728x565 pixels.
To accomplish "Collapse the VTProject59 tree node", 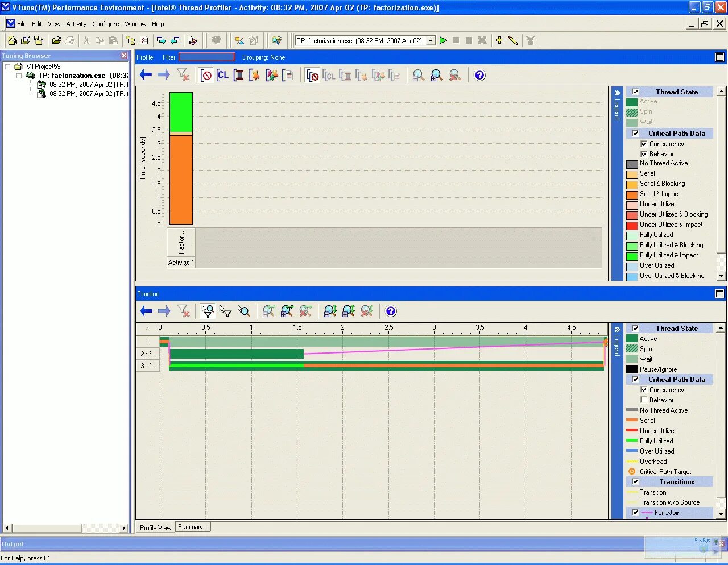I will coord(8,67).
